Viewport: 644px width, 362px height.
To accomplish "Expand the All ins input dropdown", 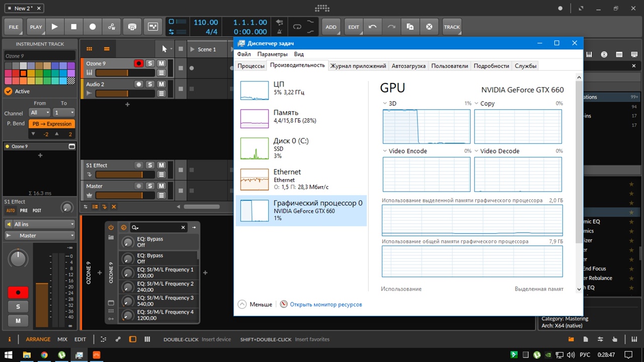I will pyautogui.click(x=40, y=224).
